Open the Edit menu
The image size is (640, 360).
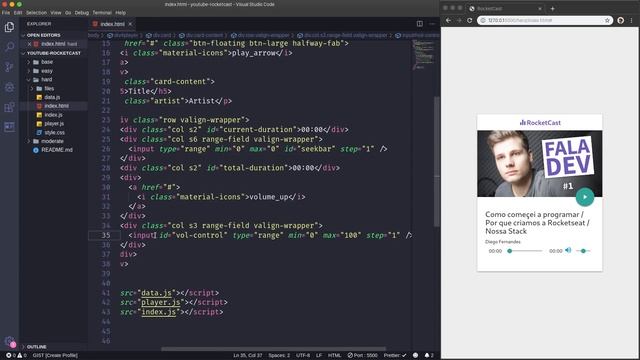[x=18, y=13]
